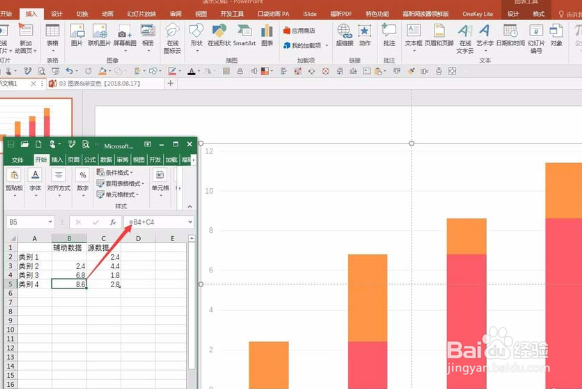The height and width of the screenshot is (389, 582).
Task: Click the 辅助数据 header cell
Action: coord(69,248)
